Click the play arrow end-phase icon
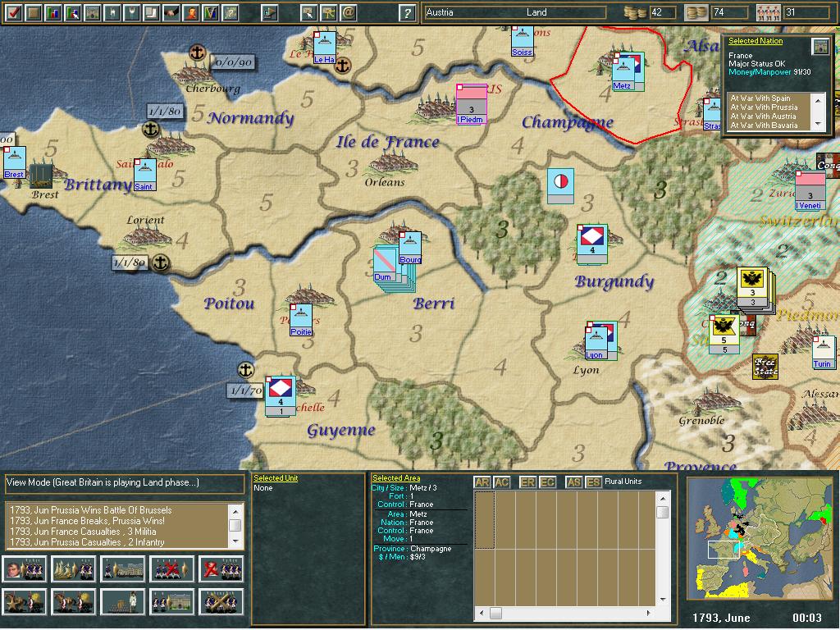The height and width of the screenshot is (630, 840). [269, 12]
